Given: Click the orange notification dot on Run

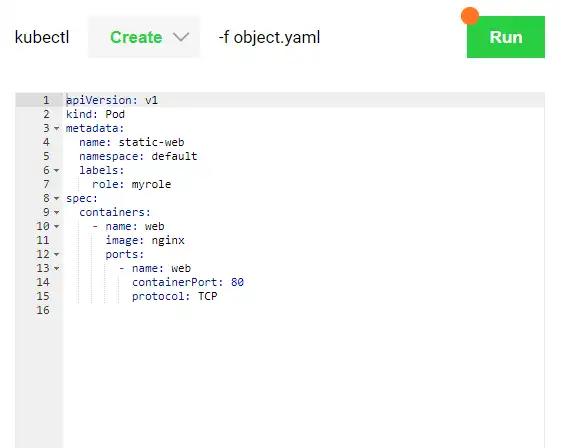Looking at the screenshot, I should [x=470, y=16].
